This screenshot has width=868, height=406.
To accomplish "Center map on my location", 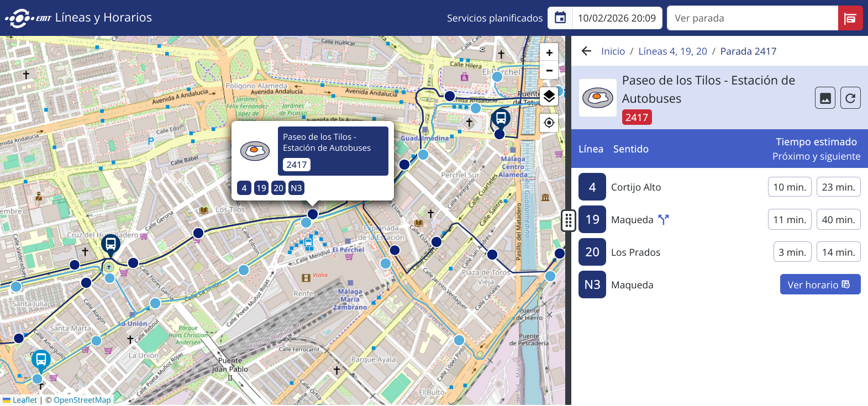I will click(549, 123).
